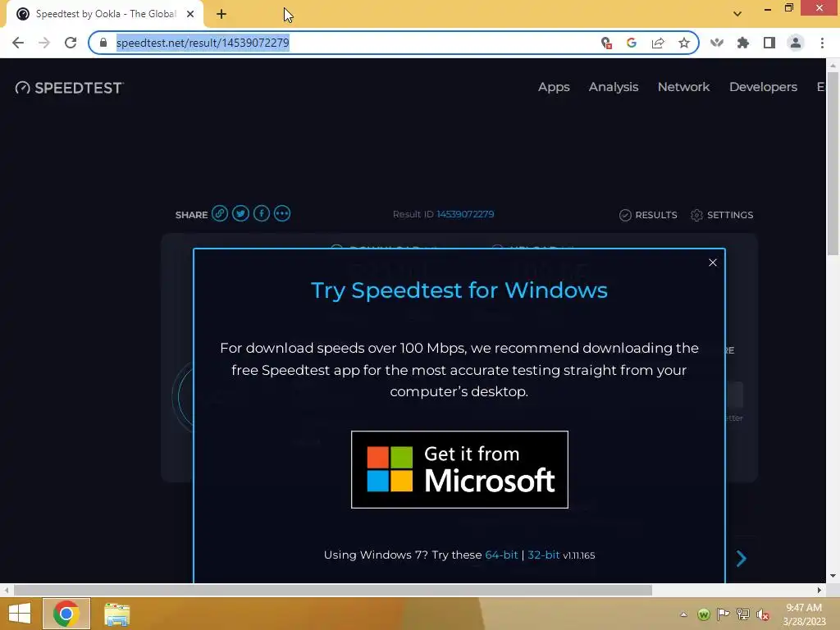Open the Action Center flag icon
The width and height of the screenshot is (840, 630).
click(724, 614)
